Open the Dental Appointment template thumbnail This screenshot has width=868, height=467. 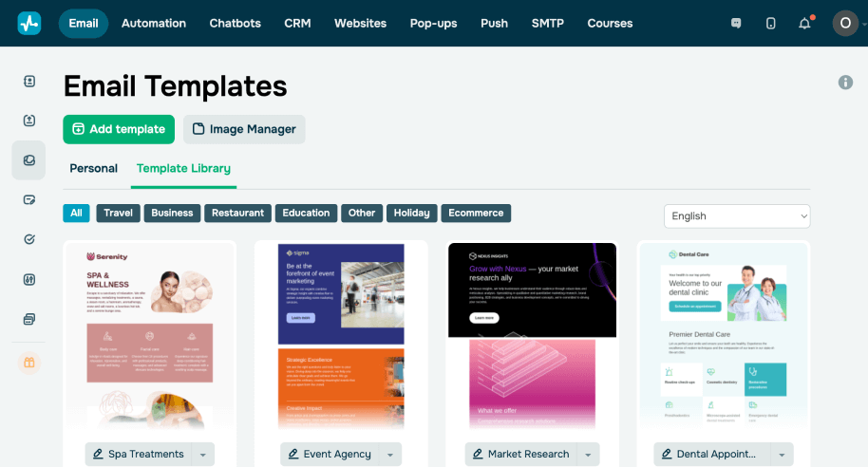[724, 338]
